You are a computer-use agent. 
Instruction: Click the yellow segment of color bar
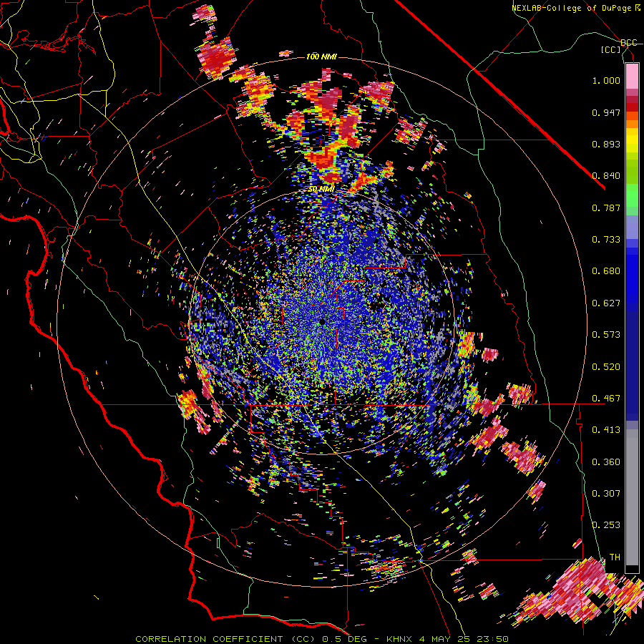point(632,140)
